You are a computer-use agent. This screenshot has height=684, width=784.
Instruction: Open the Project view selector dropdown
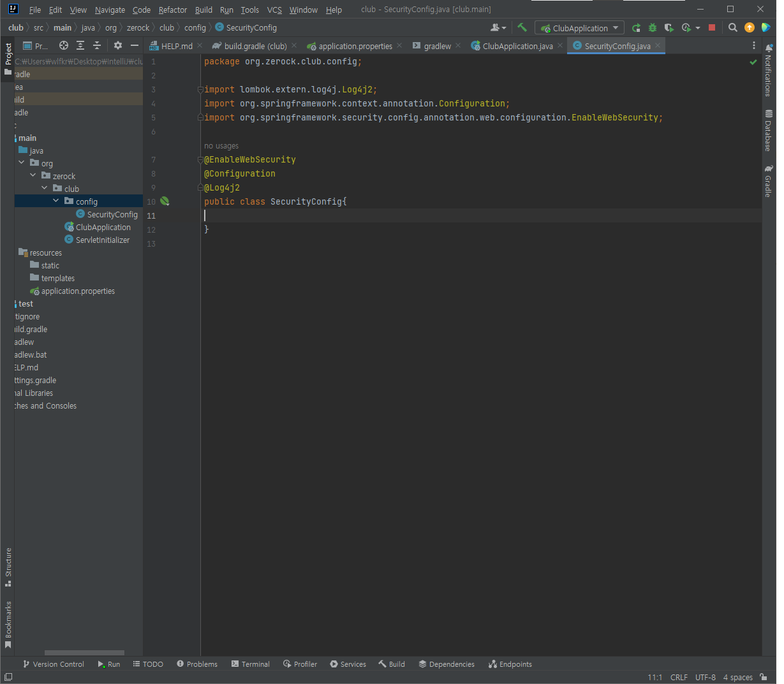coord(35,46)
